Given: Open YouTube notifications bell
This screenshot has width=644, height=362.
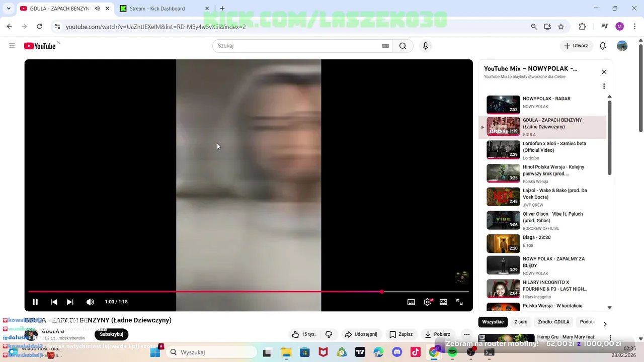Looking at the screenshot, I should pos(603,46).
